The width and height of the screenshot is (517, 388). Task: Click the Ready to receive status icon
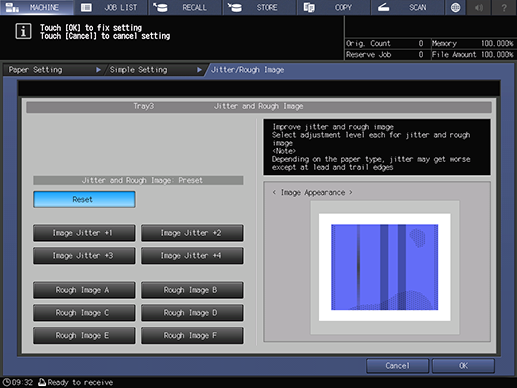pyautogui.click(x=42, y=382)
